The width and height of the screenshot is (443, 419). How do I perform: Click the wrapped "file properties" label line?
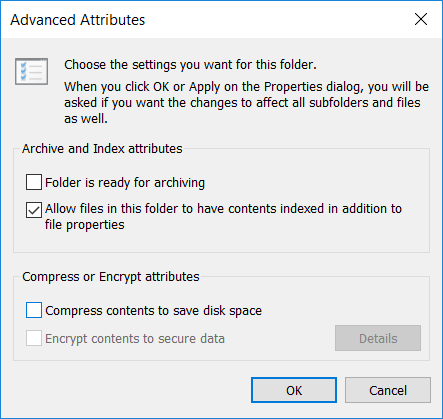click(85, 225)
